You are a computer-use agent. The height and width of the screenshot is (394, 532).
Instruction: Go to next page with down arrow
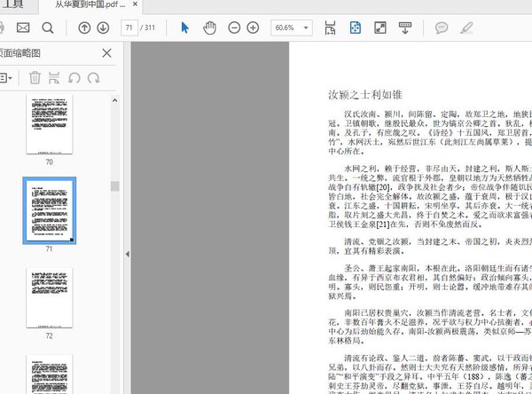pyautogui.click(x=103, y=28)
